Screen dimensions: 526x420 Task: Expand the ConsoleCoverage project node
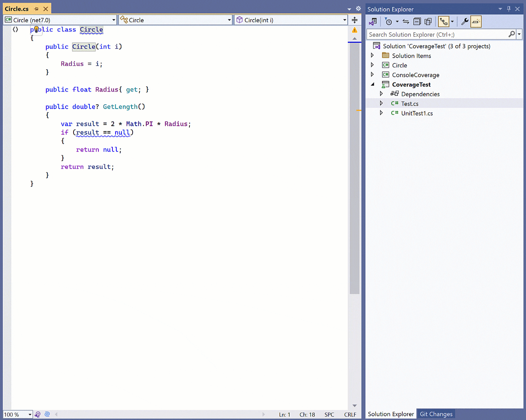coord(372,75)
